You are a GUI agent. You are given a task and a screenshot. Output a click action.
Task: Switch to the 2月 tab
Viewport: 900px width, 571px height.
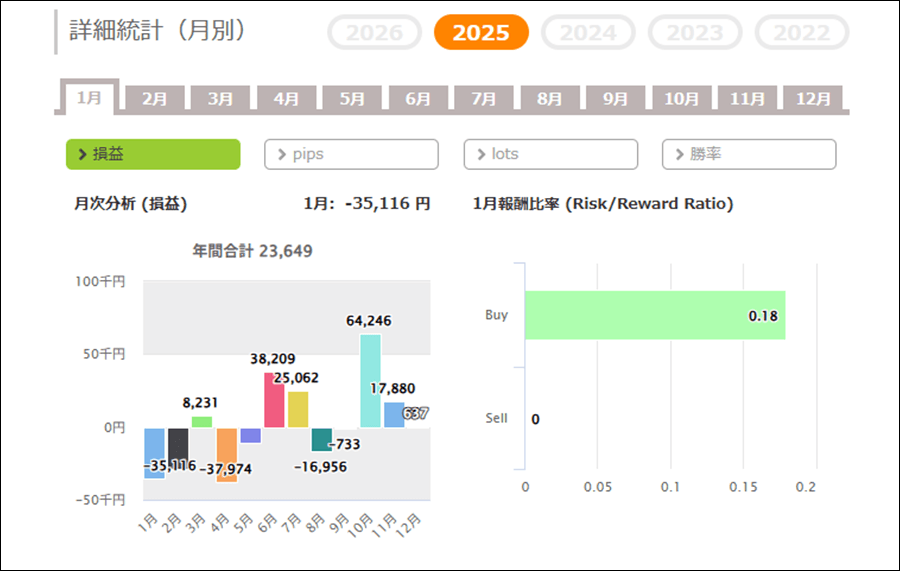[x=155, y=99]
